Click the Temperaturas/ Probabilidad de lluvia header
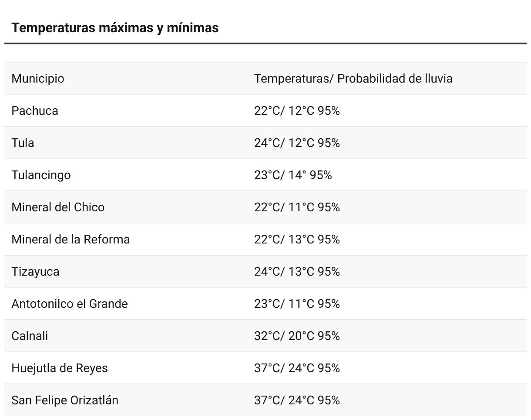 (353, 79)
